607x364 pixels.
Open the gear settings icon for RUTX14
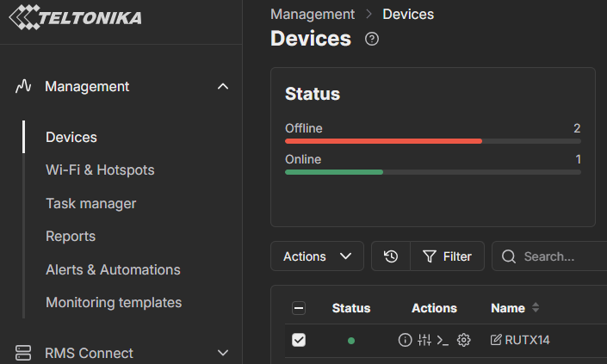point(464,340)
